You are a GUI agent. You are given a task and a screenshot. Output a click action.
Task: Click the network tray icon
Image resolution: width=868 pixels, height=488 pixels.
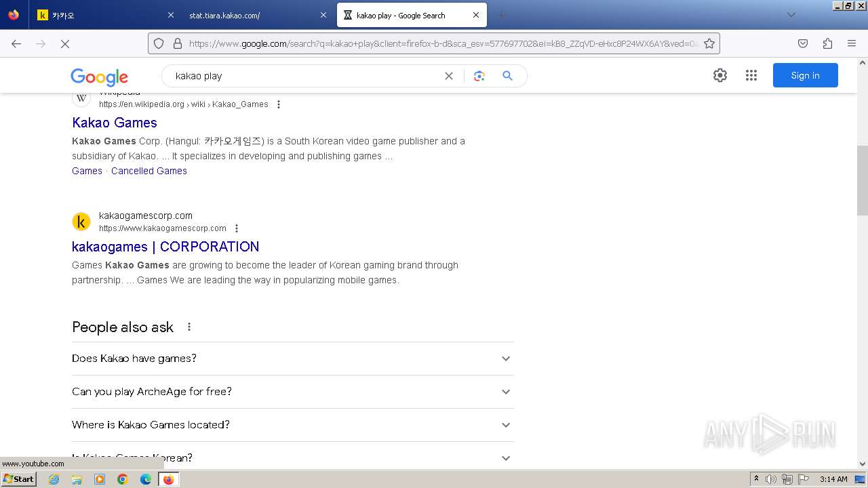click(x=787, y=479)
